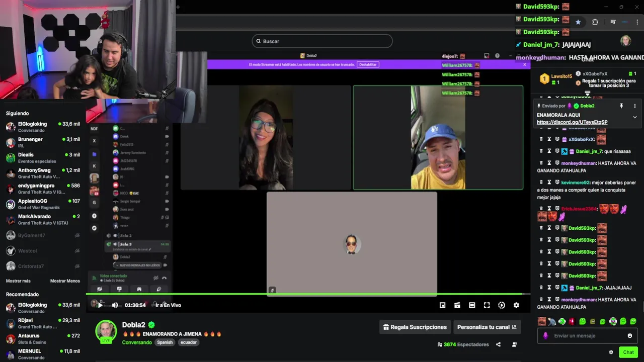Collapse the followed list with Mostrar Menos
Viewport: 644px width, 362px height.
coord(65,281)
